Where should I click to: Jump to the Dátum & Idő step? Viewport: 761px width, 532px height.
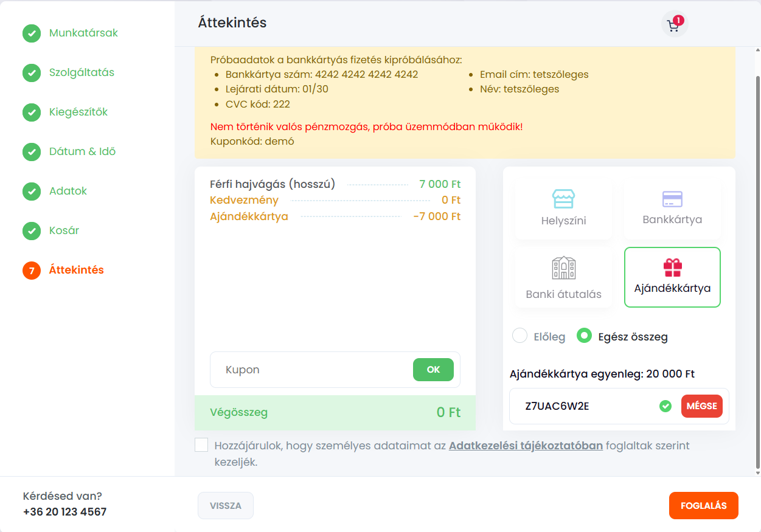(x=82, y=152)
